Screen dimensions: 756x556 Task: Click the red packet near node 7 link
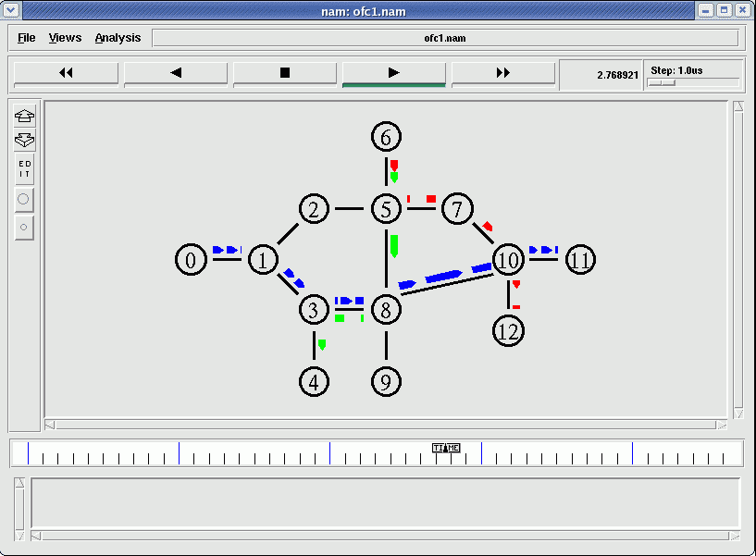click(x=488, y=226)
